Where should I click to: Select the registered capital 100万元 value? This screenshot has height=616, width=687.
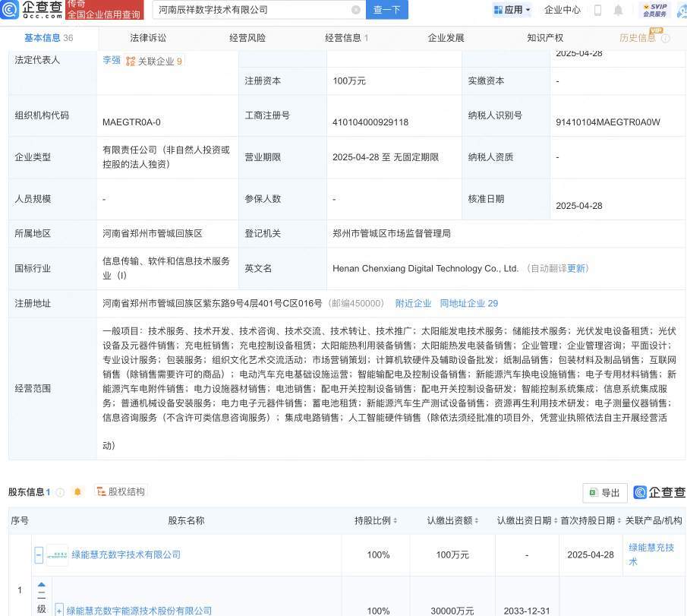pos(348,81)
